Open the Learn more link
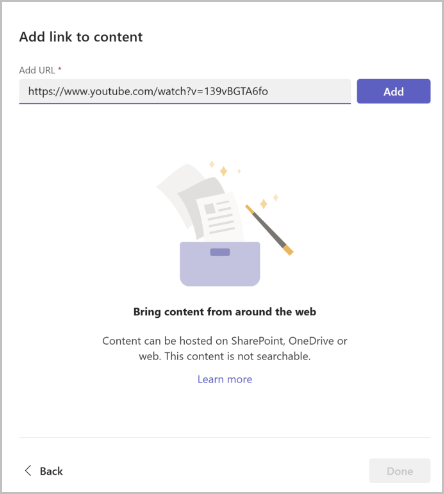Viewport: 444px width, 494px height. pyautogui.click(x=225, y=379)
